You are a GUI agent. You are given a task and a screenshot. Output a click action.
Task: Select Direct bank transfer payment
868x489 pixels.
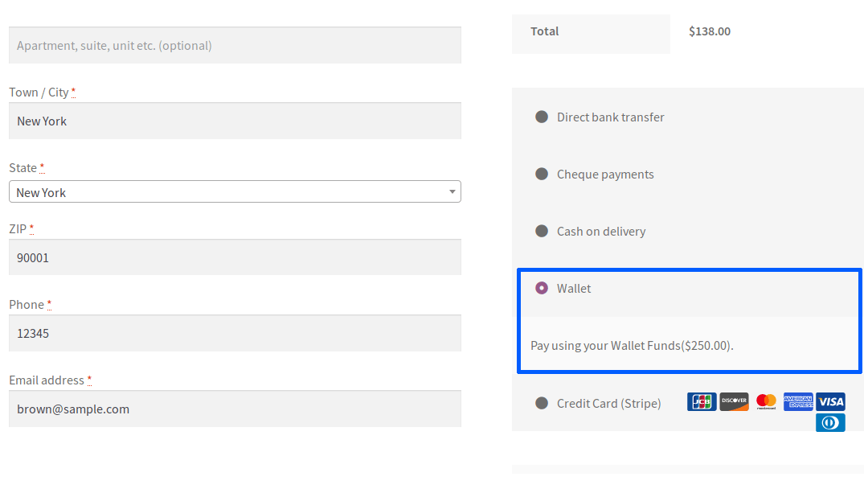pos(542,117)
